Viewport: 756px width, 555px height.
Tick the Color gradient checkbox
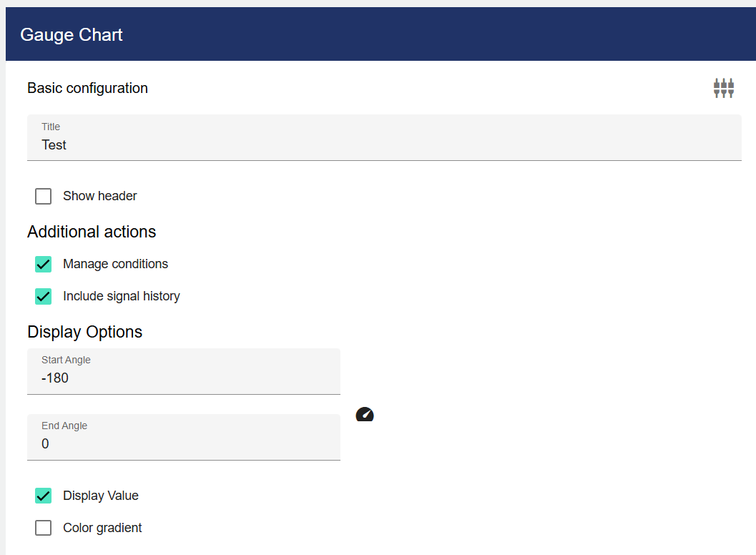pos(44,528)
